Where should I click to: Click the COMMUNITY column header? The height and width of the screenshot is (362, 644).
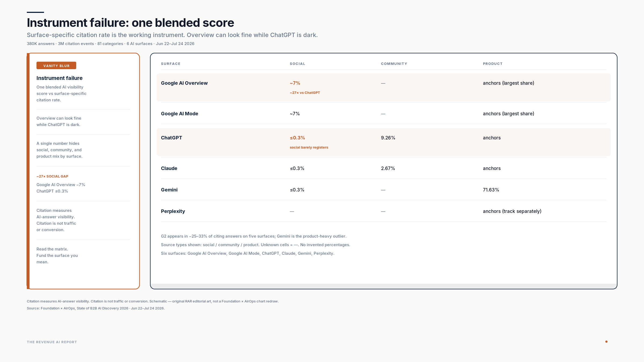[394, 64]
